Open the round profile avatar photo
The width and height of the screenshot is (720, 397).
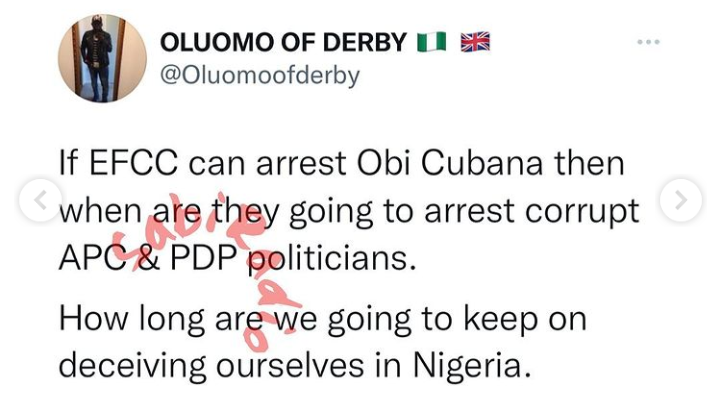(x=102, y=58)
